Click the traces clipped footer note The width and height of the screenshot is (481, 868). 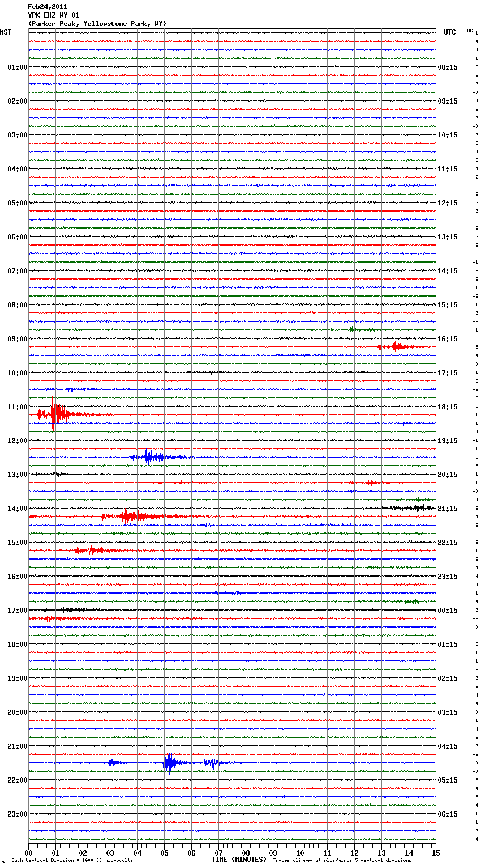(342, 861)
